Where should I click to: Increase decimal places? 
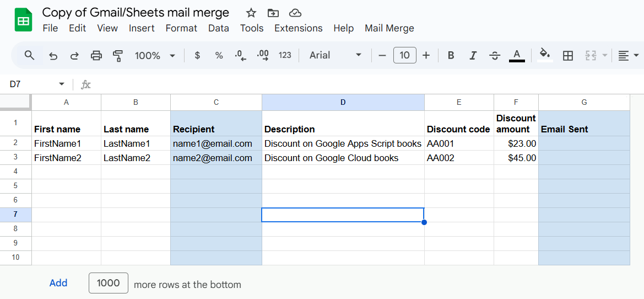[x=262, y=56]
